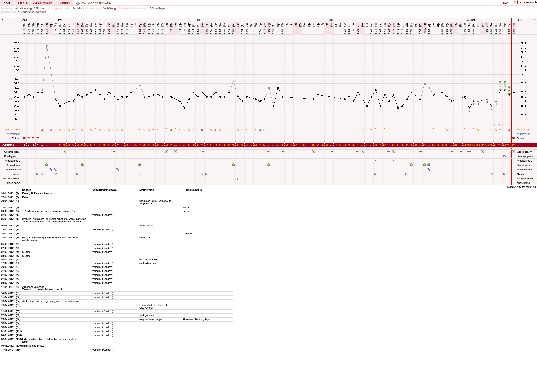Click the 'ja' Kopfschmerzen entry

238,179
